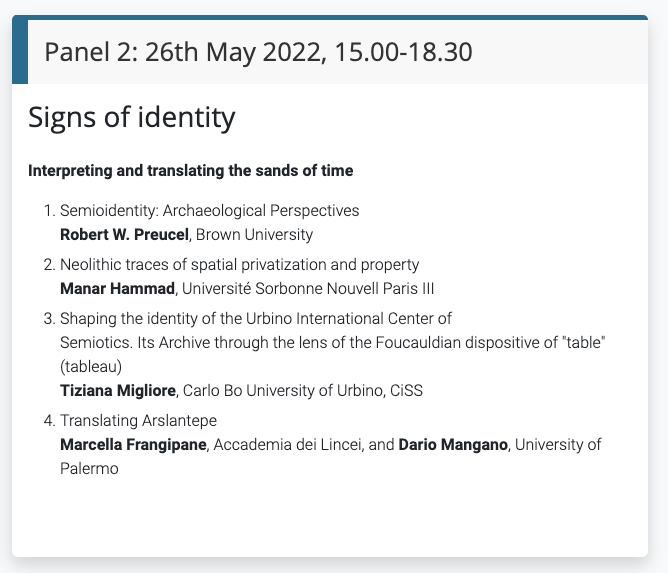Click list number 3 in the programme
Viewport: 668px width, 573px height.
pos(47,319)
